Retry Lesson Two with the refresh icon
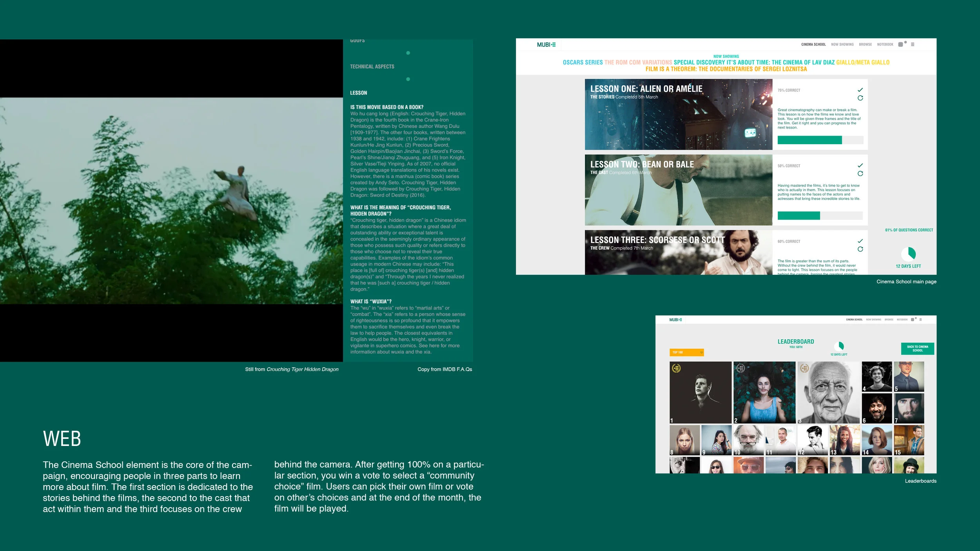 860,174
